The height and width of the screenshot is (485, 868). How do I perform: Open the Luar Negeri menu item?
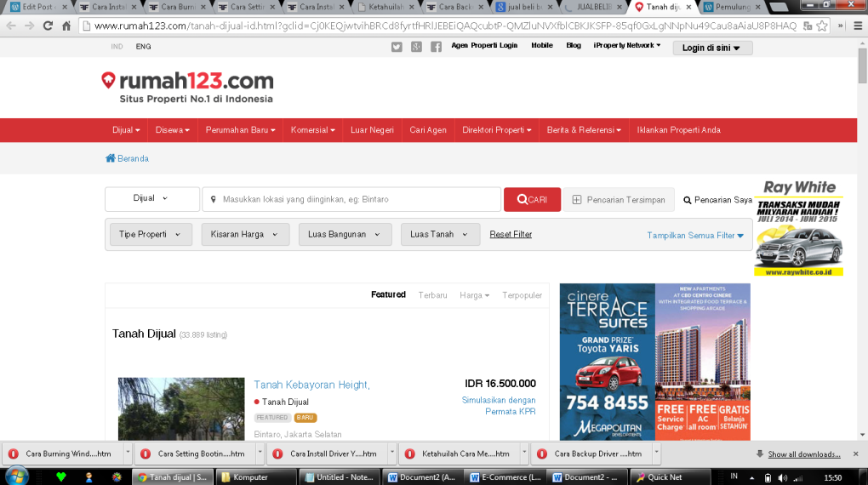click(x=372, y=130)
